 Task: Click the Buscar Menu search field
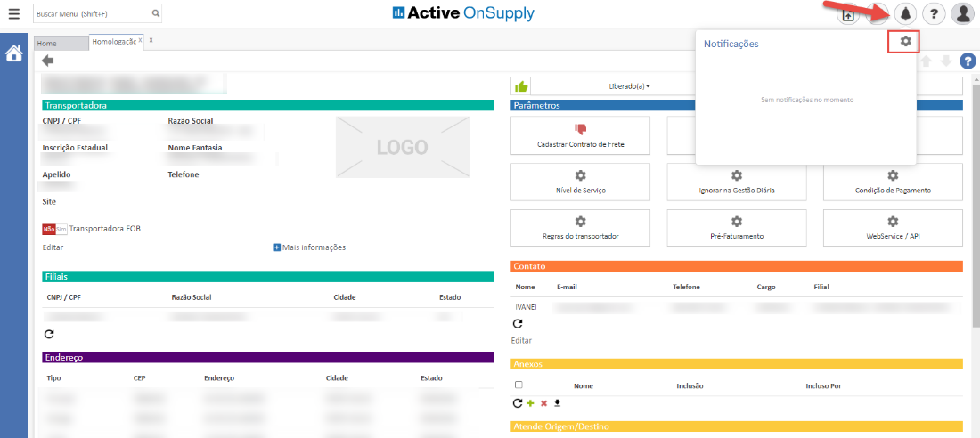click(91, 13)
